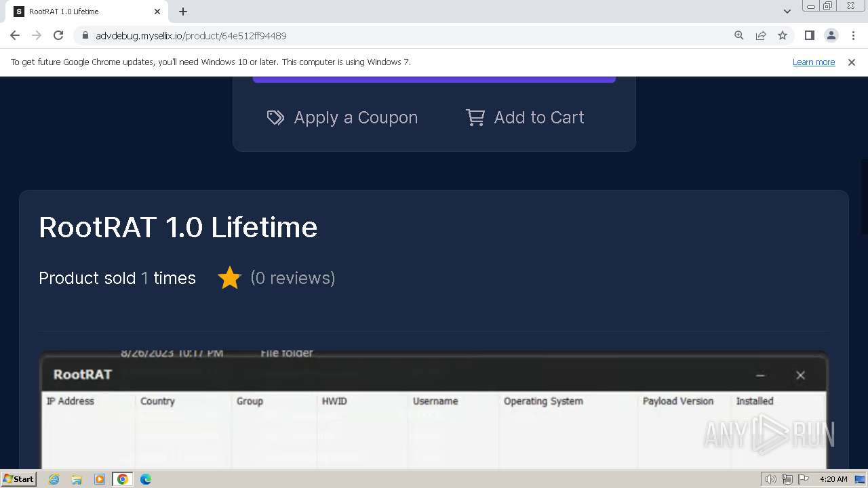Open the Chrome zoom magnifier icon
868x488 pixels.
[739, 35]
